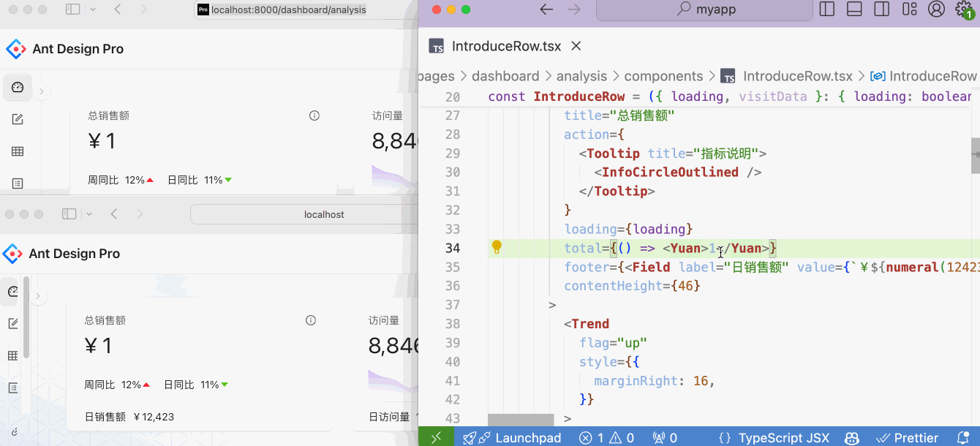The height and width of the screenshot is (446, 980).
Task: Toggle the secondary side bar button
Action: click(882, 10)
